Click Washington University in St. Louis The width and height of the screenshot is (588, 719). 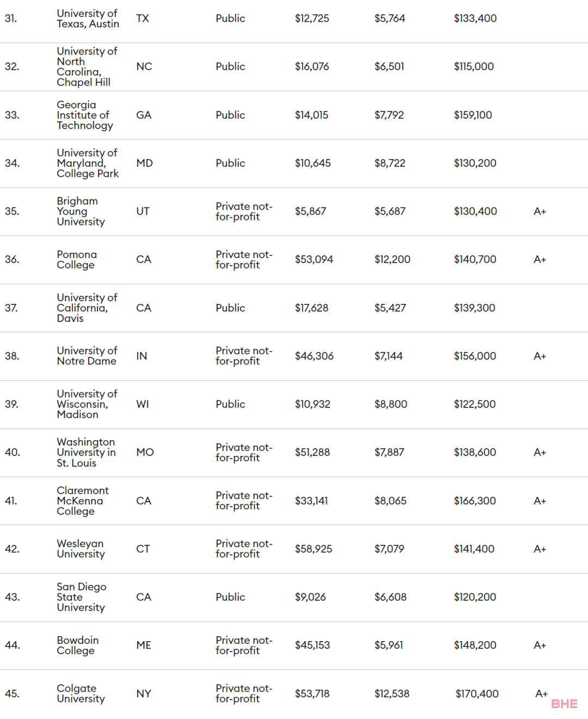click(x=86, y=452)
